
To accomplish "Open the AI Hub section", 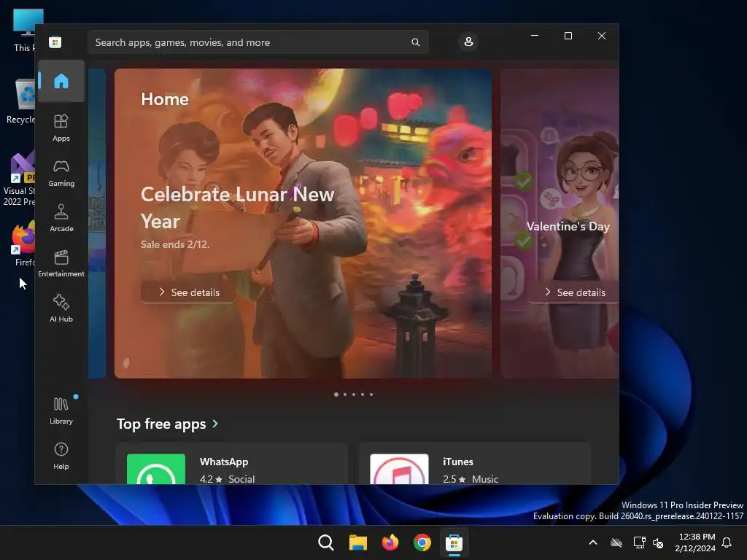I will 61,308.
